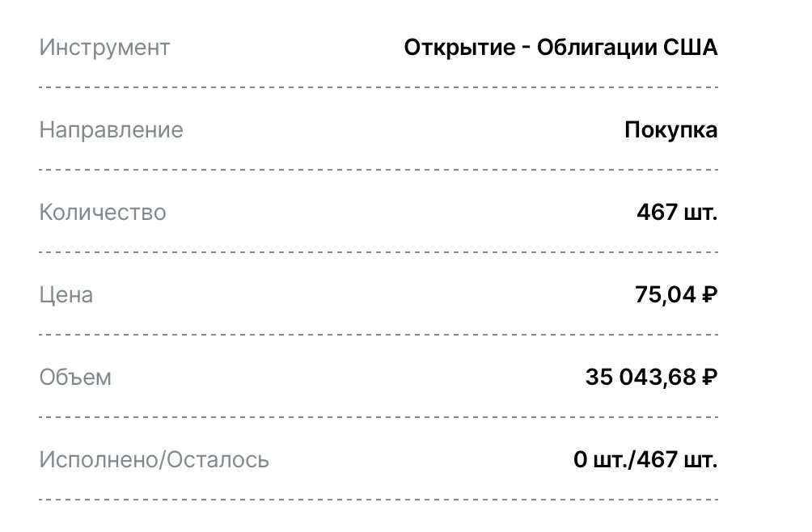The width and height of the screenshot is (812, 532).
Task: Click the ruble sign next to 35 043,68
Action: pos(710,378)
